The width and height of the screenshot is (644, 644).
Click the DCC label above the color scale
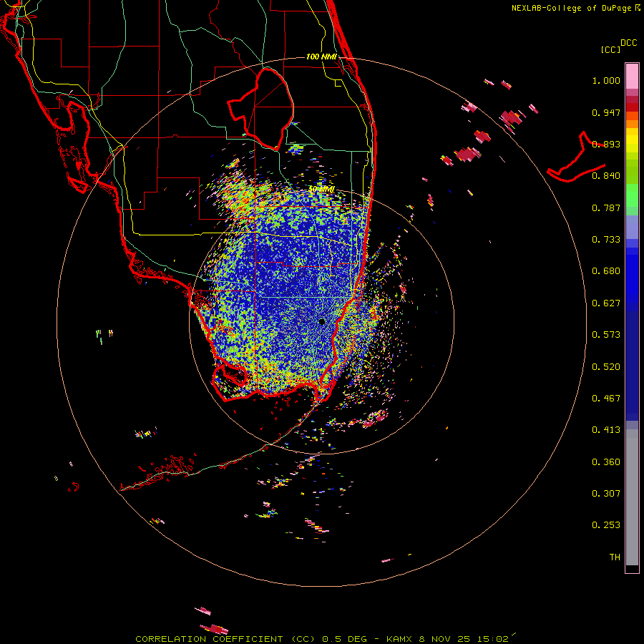click(x=628, y=43)
